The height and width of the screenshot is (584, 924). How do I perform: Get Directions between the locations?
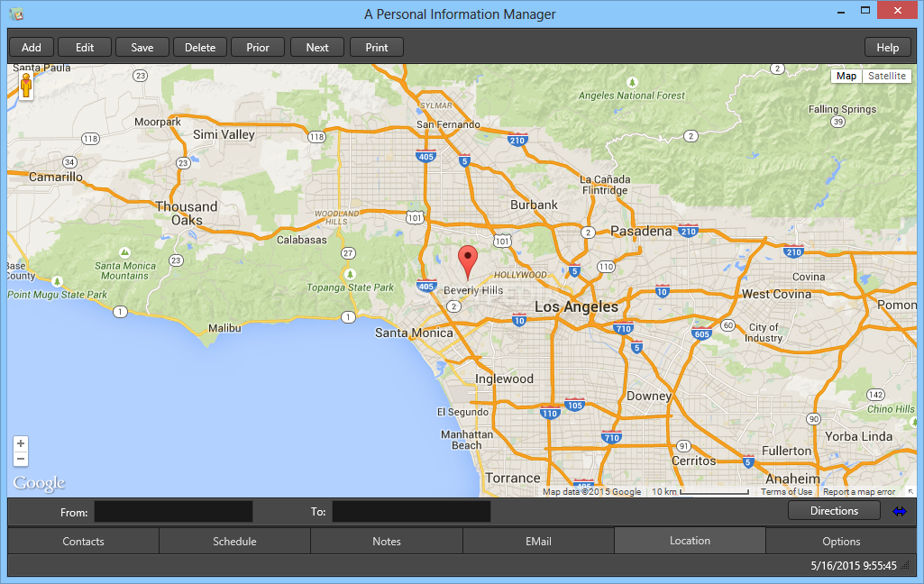click(x=834, y=511)
